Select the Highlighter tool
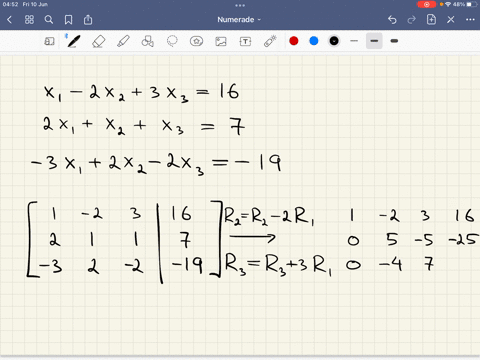This screenshot has width=480, height=360. [x=123, y=41]
